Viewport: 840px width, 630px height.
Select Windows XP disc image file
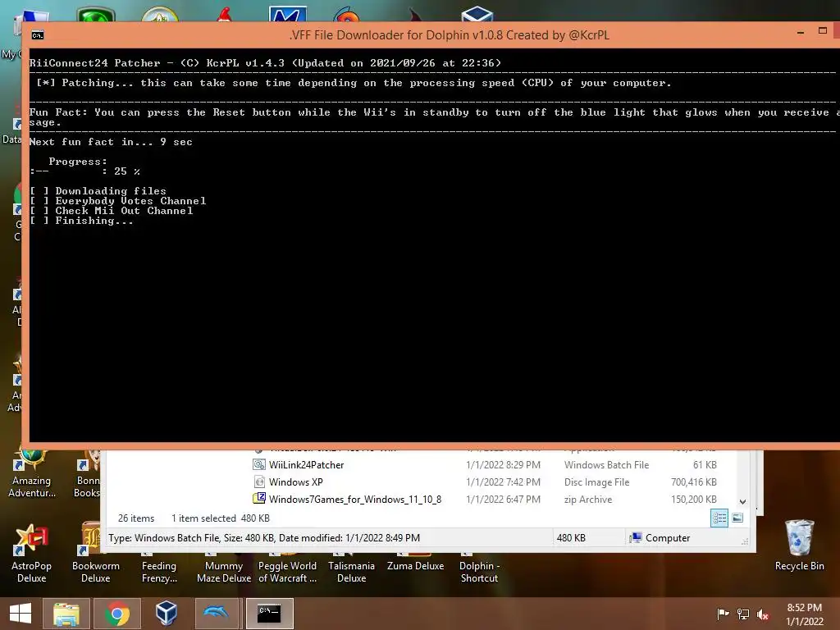click(x=295, y=482)
